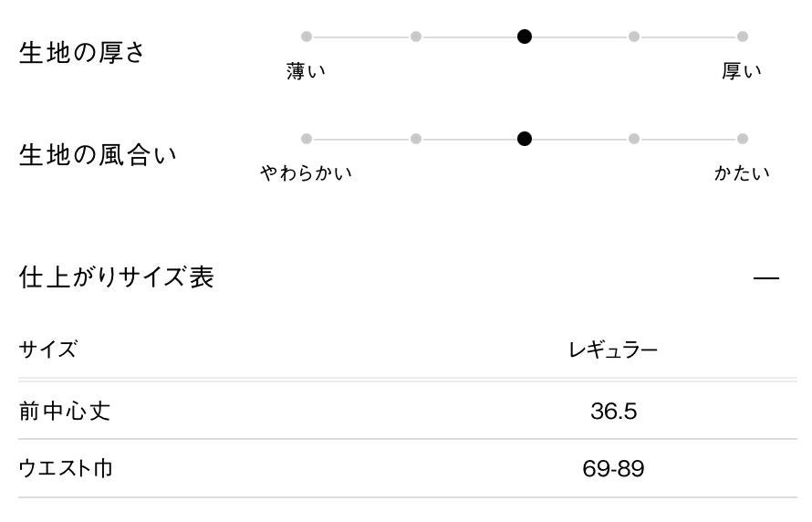Select the leftmost dot on 生地の厚さ scale

(307, 37)
